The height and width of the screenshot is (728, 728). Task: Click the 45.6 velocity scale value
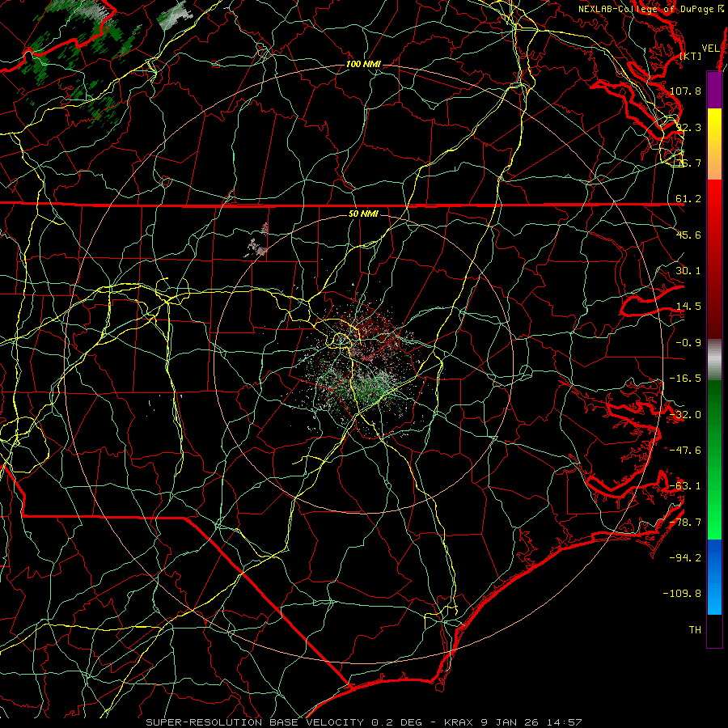[x=688, y=235]
